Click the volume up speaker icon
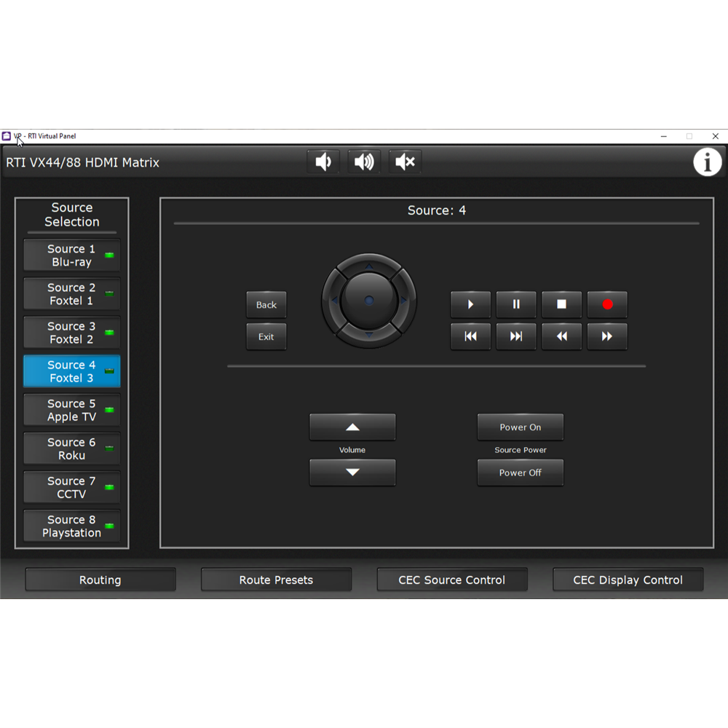This screenshot has width=728, height=728. click(x=364, y=162)
